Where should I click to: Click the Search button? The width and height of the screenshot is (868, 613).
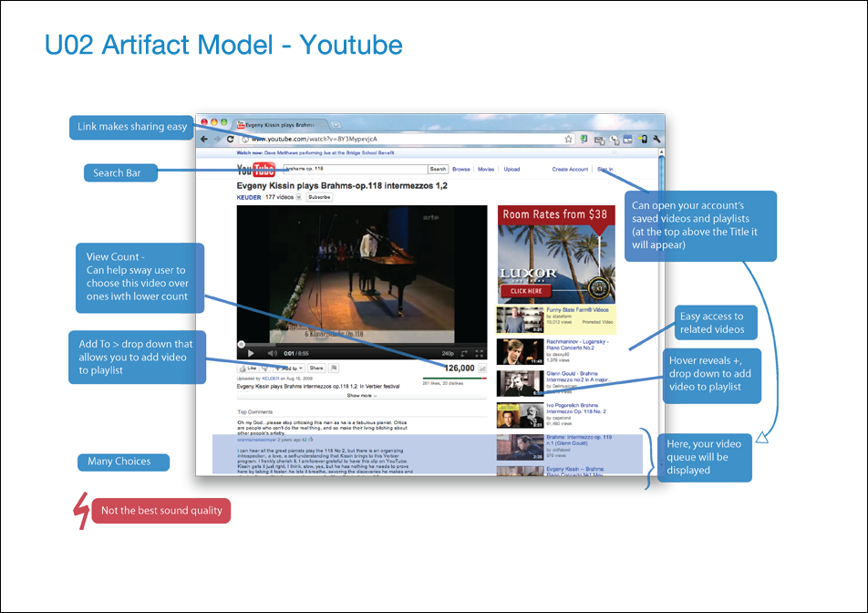tap(438, 170)
